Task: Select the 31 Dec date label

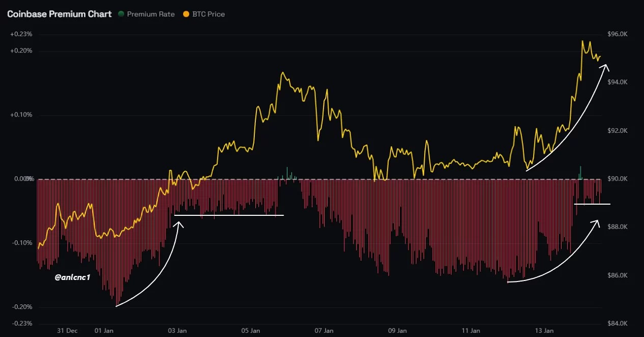Action: click(x=67, y=331)
